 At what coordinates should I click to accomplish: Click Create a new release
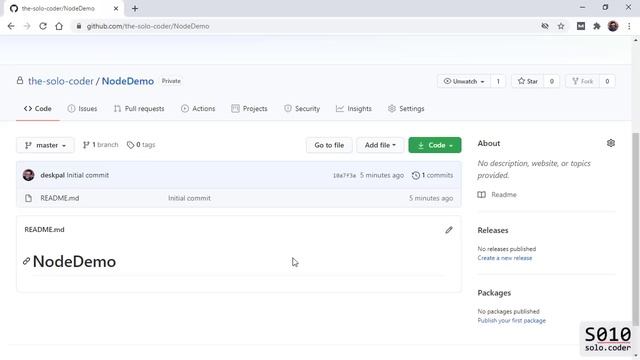pyautogui.click(x=505, y=258)
